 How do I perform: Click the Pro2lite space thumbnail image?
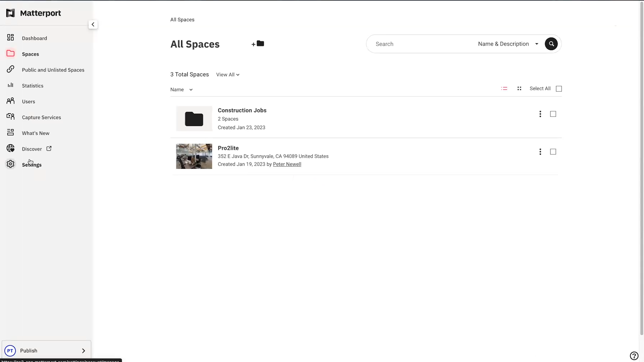194,156
